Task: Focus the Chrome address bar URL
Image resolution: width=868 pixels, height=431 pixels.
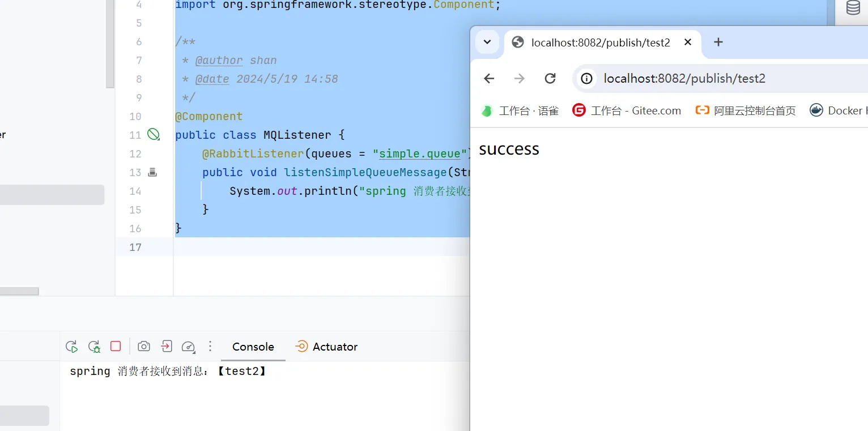Action: click(684, 78)
